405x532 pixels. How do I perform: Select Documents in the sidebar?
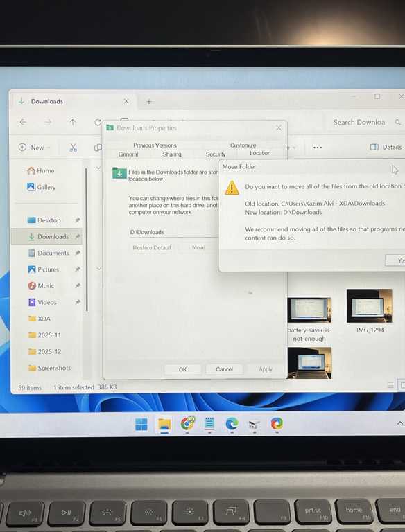coord(49,253)
